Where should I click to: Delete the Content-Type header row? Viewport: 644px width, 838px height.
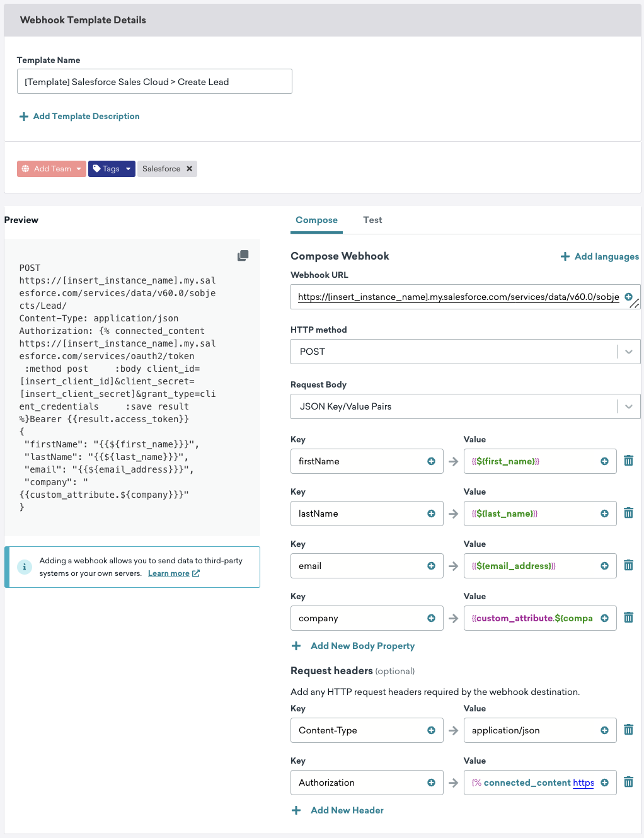coord(628,730)
